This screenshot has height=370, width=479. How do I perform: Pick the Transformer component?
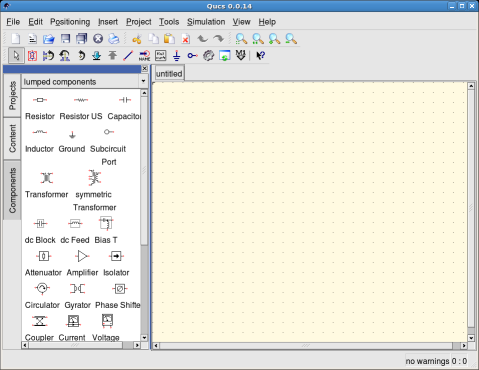[x=46, y=185]
